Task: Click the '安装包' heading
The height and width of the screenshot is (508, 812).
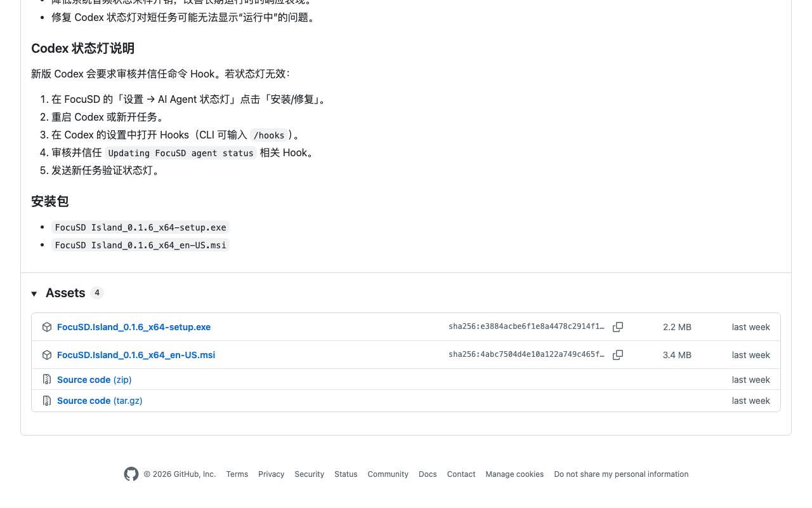Action: [50, 201]
